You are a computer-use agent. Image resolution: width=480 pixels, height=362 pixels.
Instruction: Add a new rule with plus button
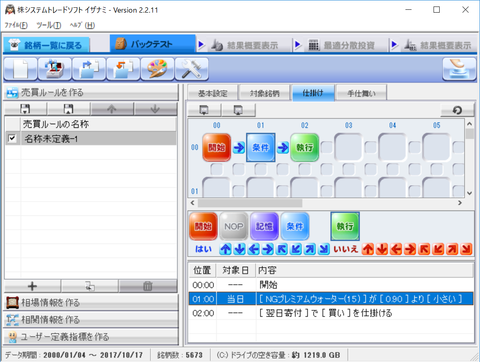pyautogui.click(x=32, y=286)
